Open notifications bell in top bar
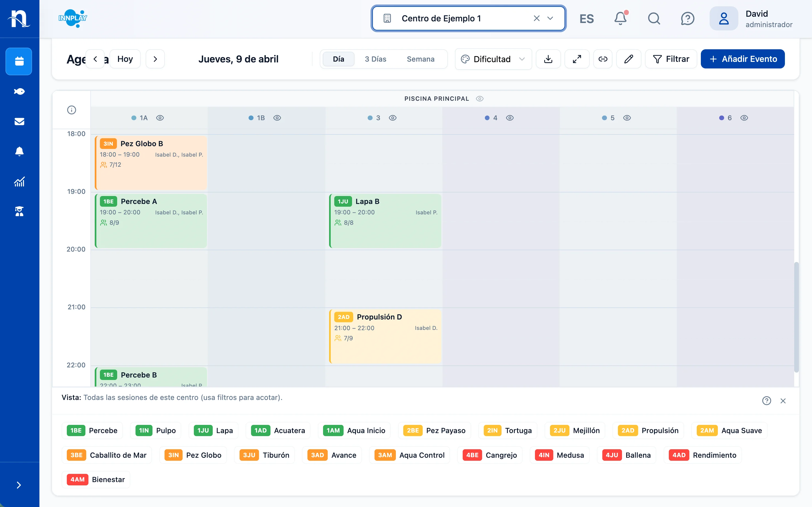This screenshot has width=812, height=507. tap(620, 18)
